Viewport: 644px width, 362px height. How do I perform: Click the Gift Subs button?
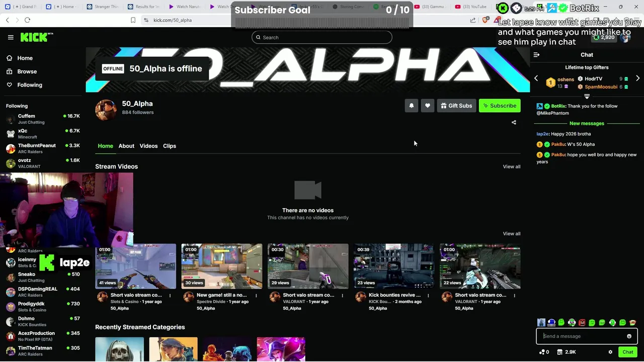tap(456, 106)
